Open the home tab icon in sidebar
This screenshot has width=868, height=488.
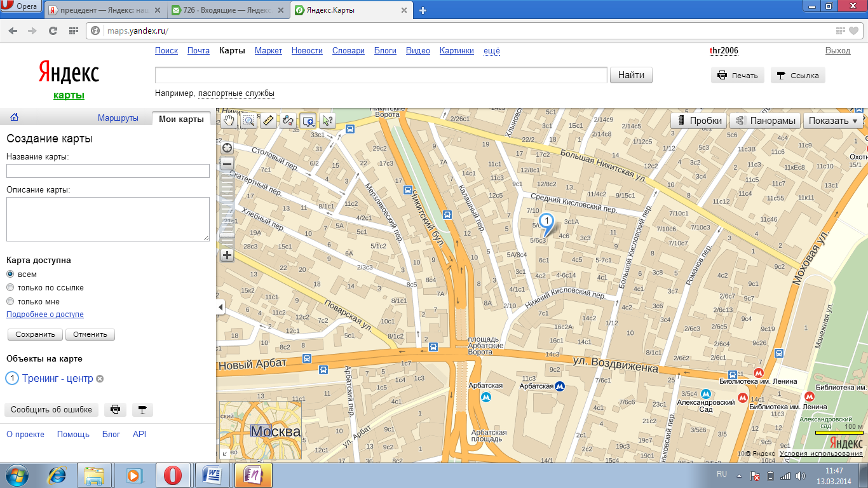[14, 117]
